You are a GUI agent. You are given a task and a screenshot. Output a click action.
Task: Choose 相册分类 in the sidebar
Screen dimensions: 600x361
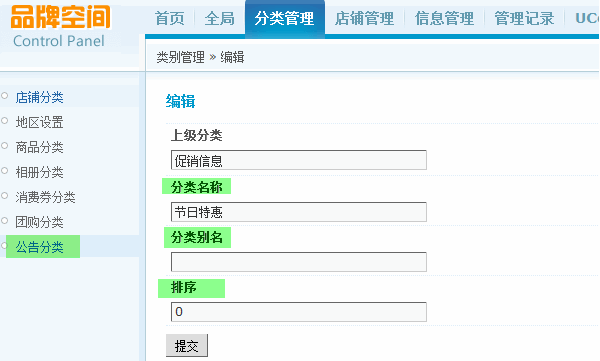click(x=39, y=172)
